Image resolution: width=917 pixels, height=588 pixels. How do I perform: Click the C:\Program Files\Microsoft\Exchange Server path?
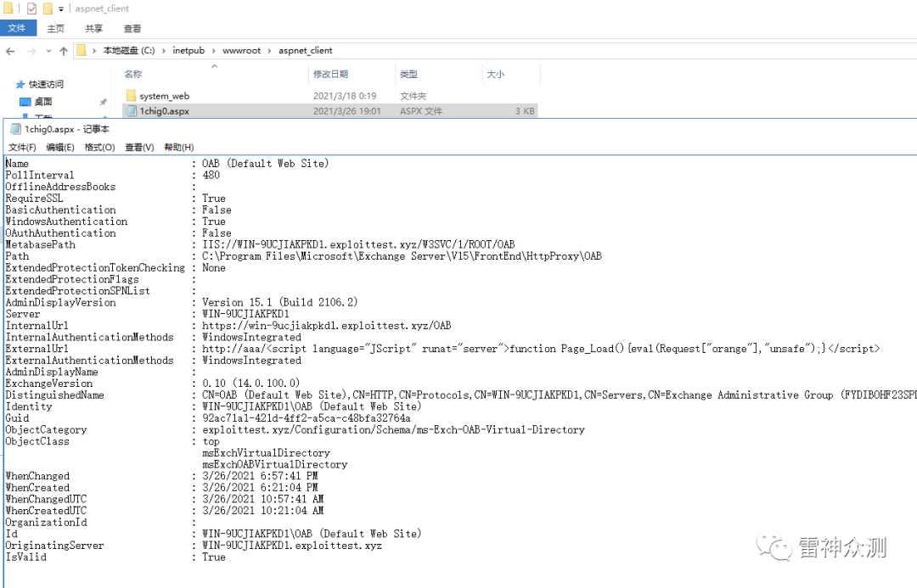click(x=402, y=256)
